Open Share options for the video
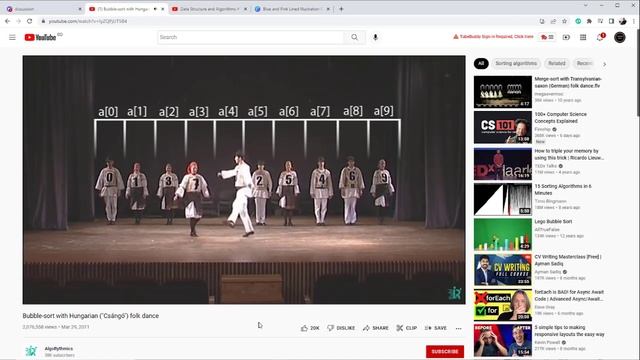640x360 pixels. tap(376, 328)
